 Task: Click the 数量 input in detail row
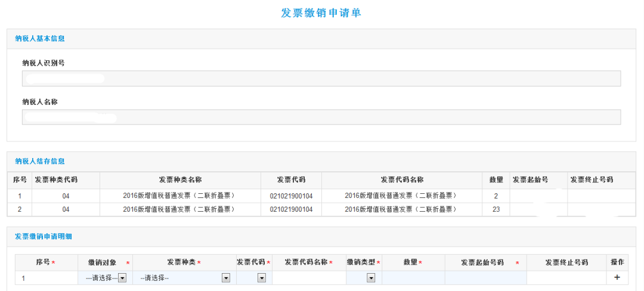[413, 278]
